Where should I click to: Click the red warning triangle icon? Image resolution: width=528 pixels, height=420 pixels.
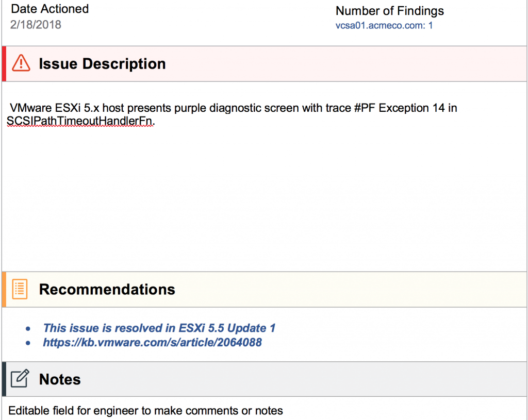point(21,63)
